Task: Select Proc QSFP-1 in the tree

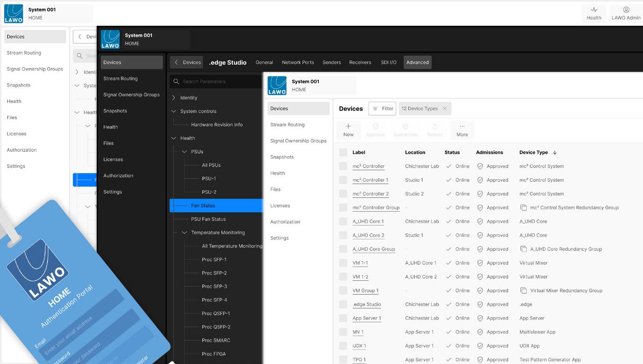Action: coord(216,313)
